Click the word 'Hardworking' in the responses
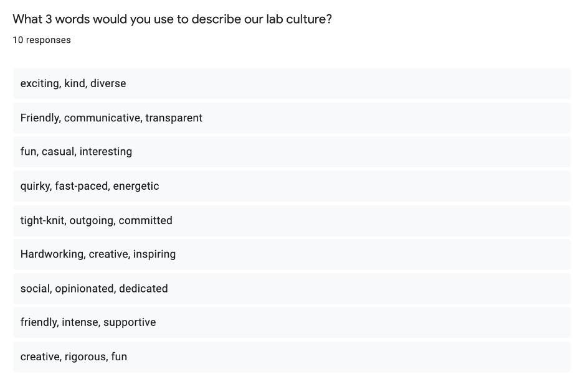Screen dimensions: 583x392 click(x=52, y=254)
